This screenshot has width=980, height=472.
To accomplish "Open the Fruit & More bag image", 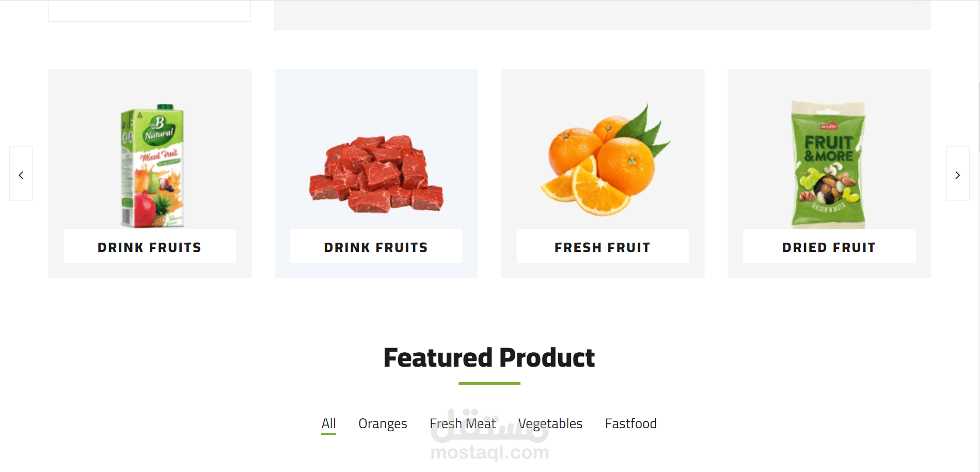I will 828,164.
